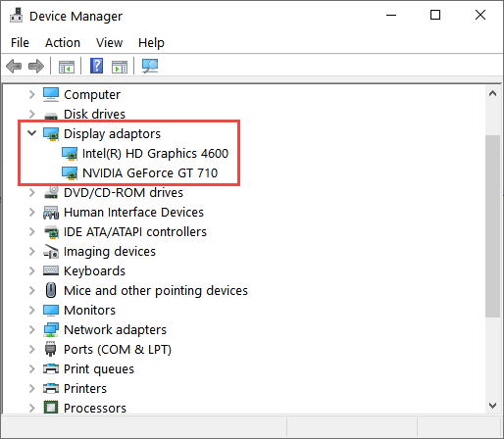This screenshot has height=439, width=504.
Task: Open the View menu
Action: [109, 42]
